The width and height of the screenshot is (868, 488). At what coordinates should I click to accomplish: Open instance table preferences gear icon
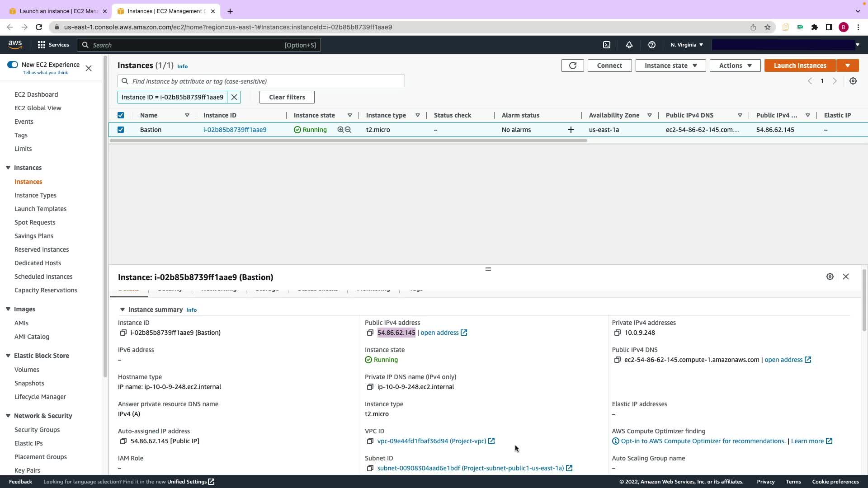853,81
